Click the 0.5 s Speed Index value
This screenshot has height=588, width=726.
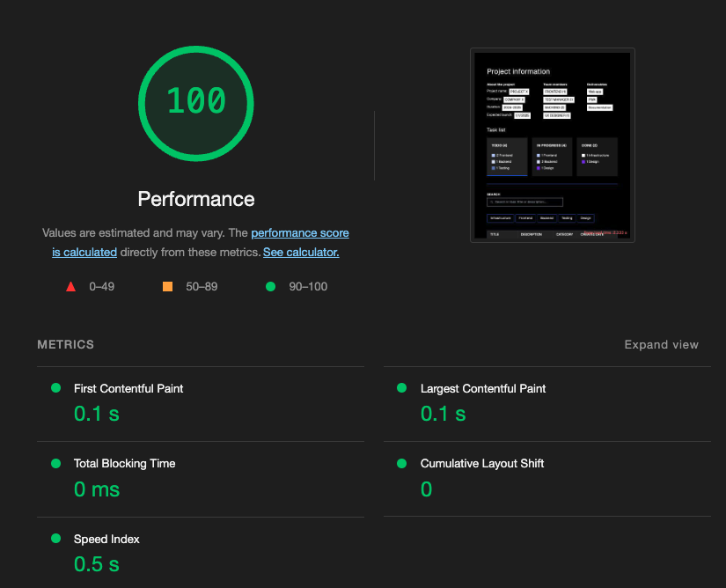[x=97, y=564]
